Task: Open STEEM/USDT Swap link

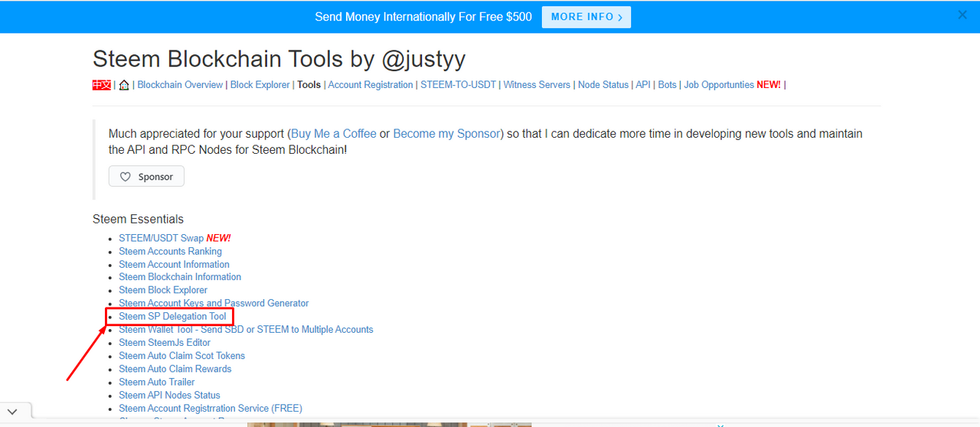Action: pos(161,238)
